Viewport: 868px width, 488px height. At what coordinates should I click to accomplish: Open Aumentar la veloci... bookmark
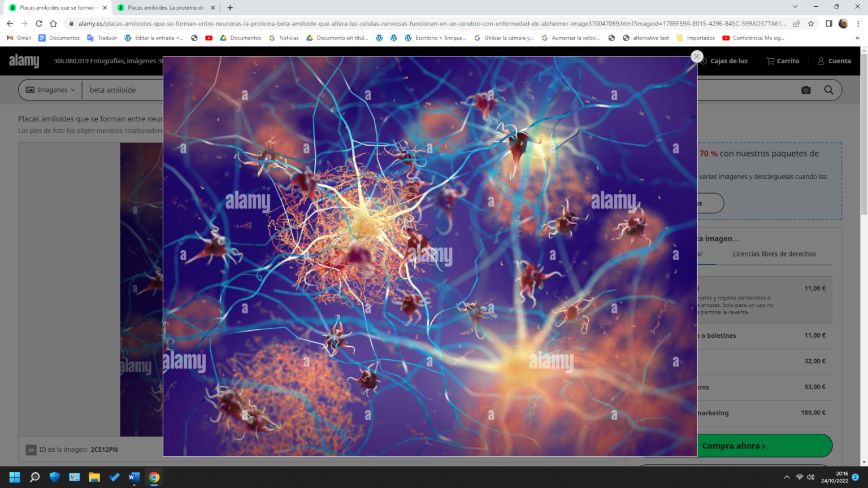[x=571, y=38]
